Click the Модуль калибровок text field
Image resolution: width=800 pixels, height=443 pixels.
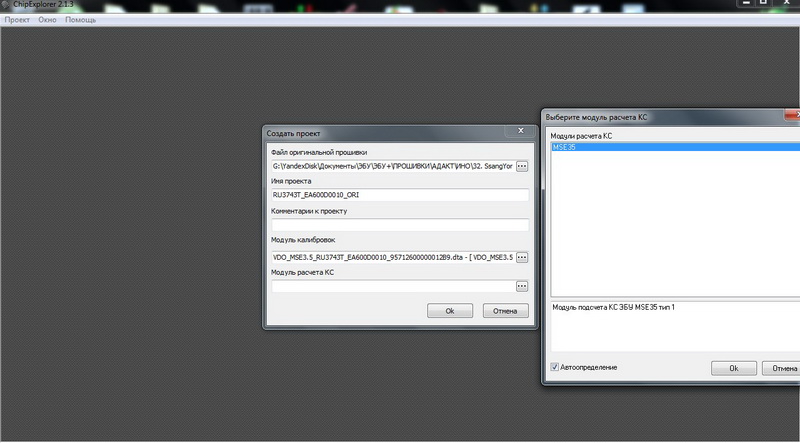click(x=391, y=257)
